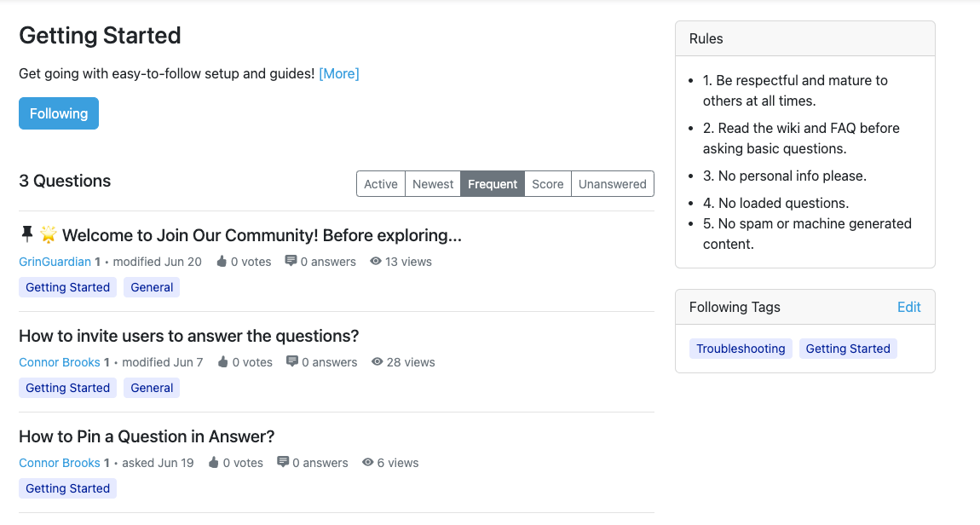Open the General tag on the Welcome question

click(153, 287)
